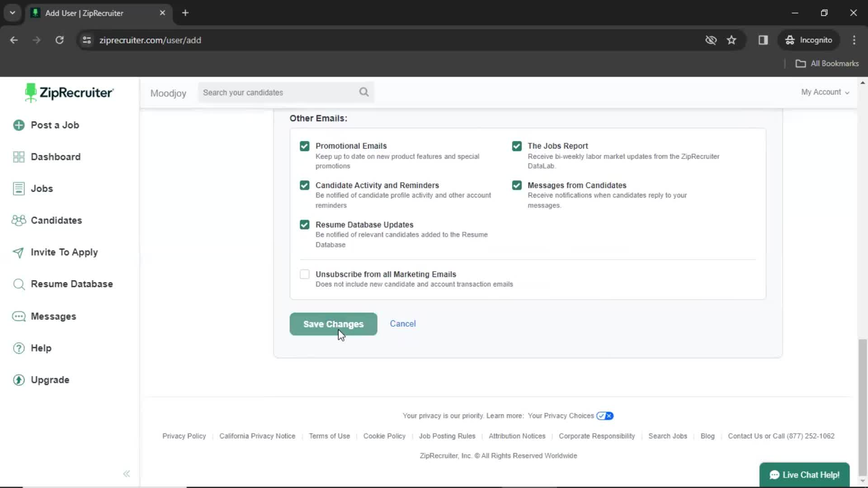Open the Jobs section
The height and width of the screenshot is (488, 868).
click(x=42, y=189)
